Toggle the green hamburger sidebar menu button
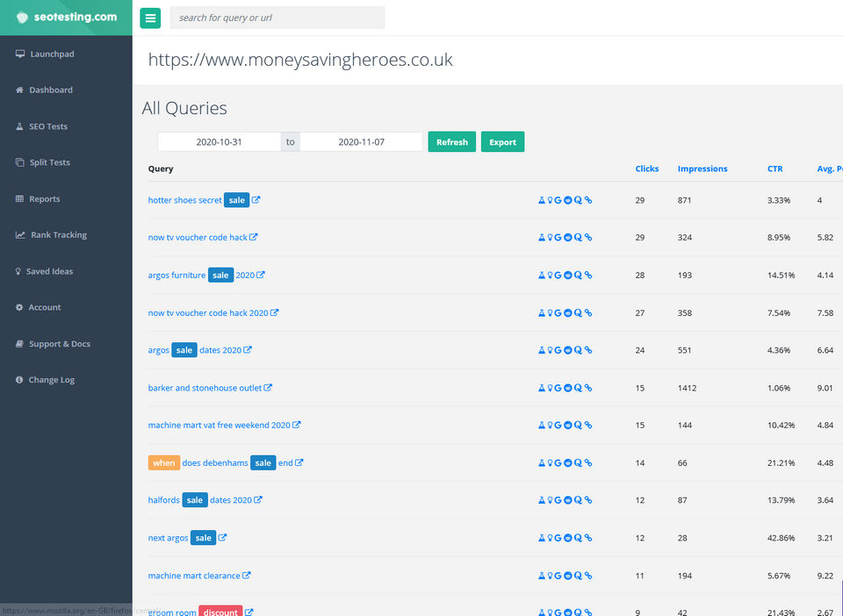This screenshot has width=843, height=616. [150, 18]
